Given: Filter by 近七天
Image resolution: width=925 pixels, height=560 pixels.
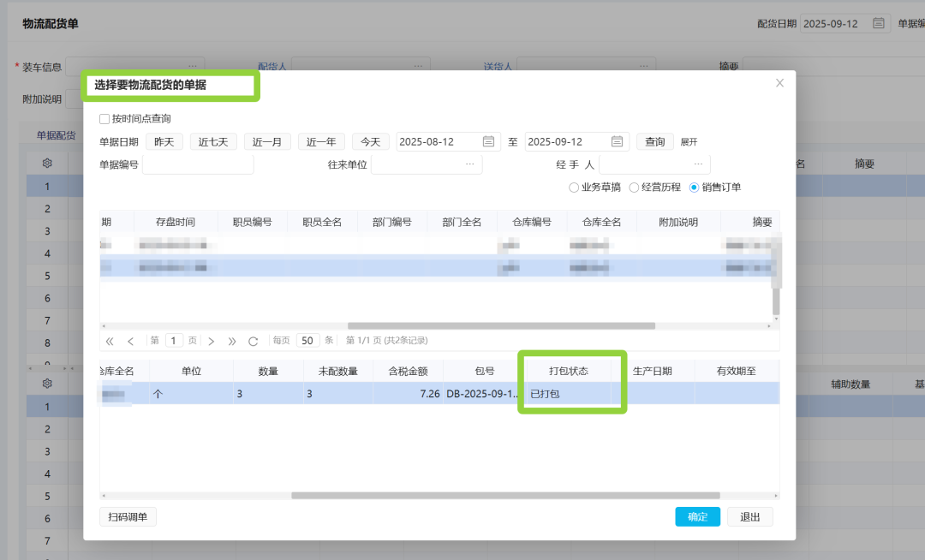Looking at the screenshot, I should coord(213,142).
